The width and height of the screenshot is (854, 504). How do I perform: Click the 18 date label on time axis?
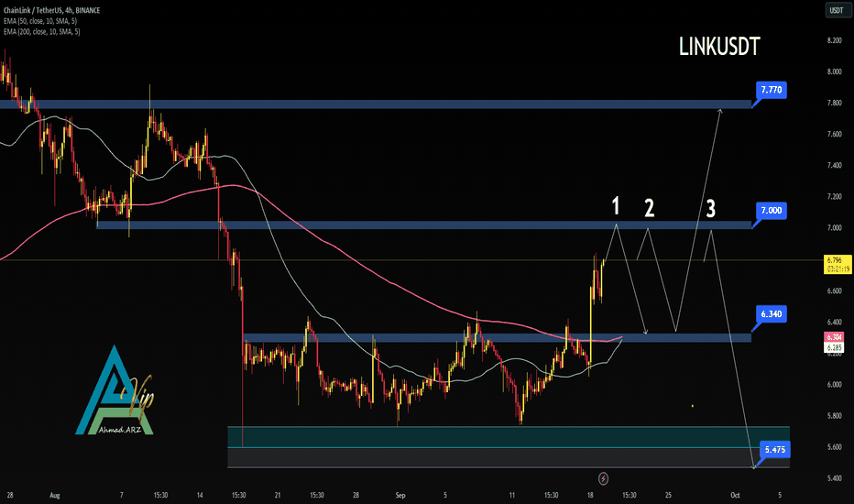590,495
